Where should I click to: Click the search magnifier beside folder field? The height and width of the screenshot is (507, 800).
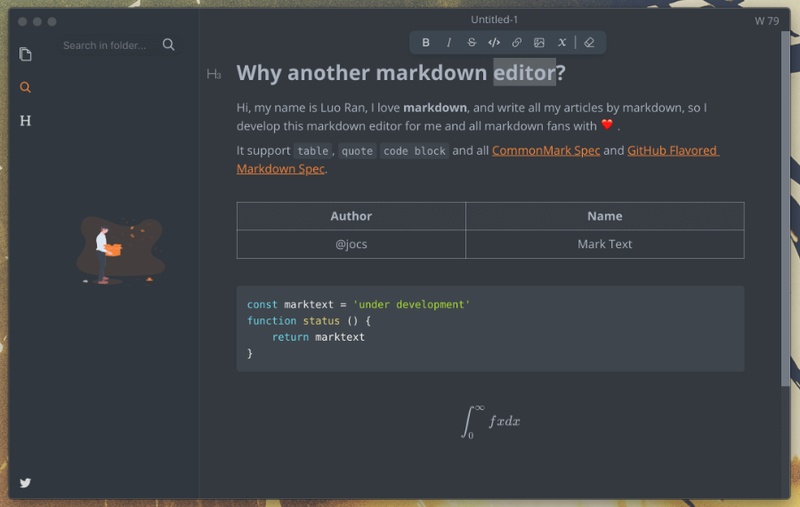(x=168, y=45)
